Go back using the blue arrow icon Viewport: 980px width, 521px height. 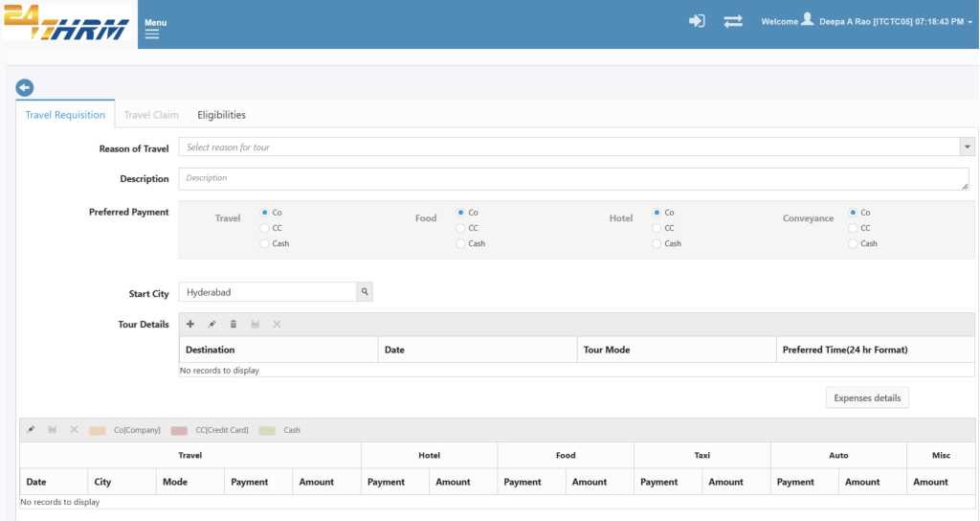click(x=25, y=87)
